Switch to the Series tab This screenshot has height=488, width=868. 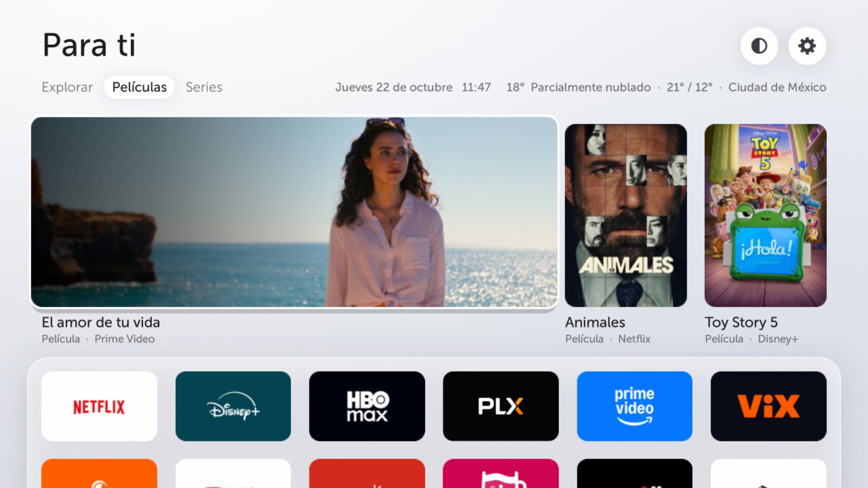coord(204,87)
